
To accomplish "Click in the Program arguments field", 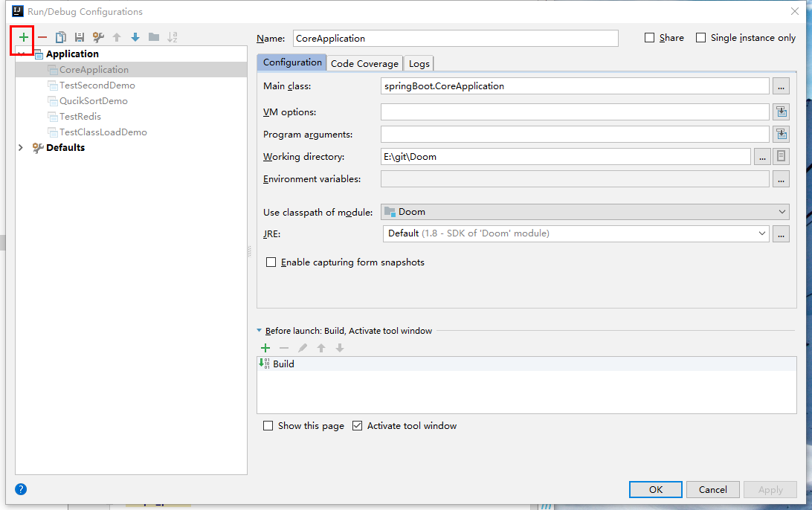I will coord(575,134).
